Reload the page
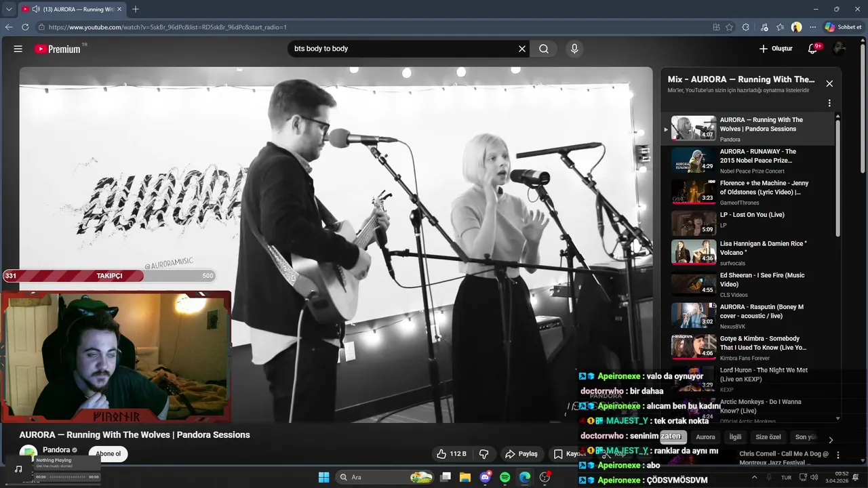This screenshot has height=488, width=868. pyautogui.click(x=25, y=27)
